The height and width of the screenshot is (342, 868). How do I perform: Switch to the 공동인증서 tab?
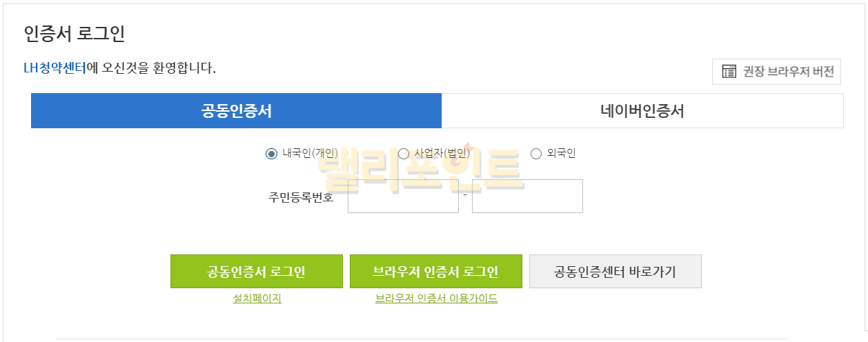coord(236,111)
